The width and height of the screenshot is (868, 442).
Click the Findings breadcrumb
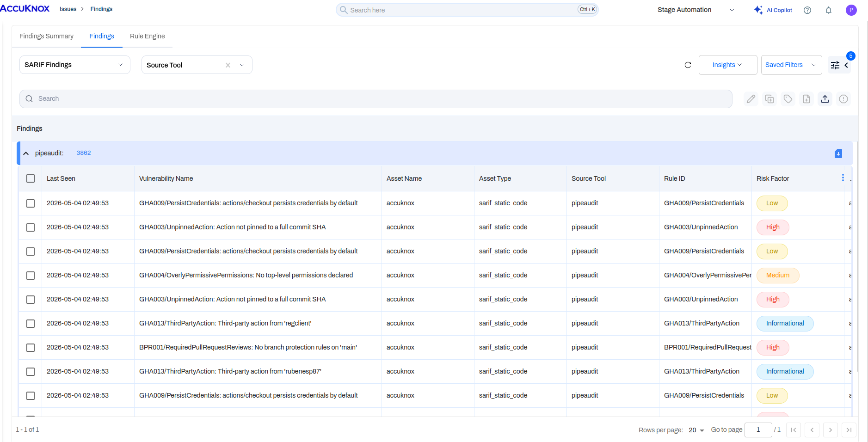point(101,9)
